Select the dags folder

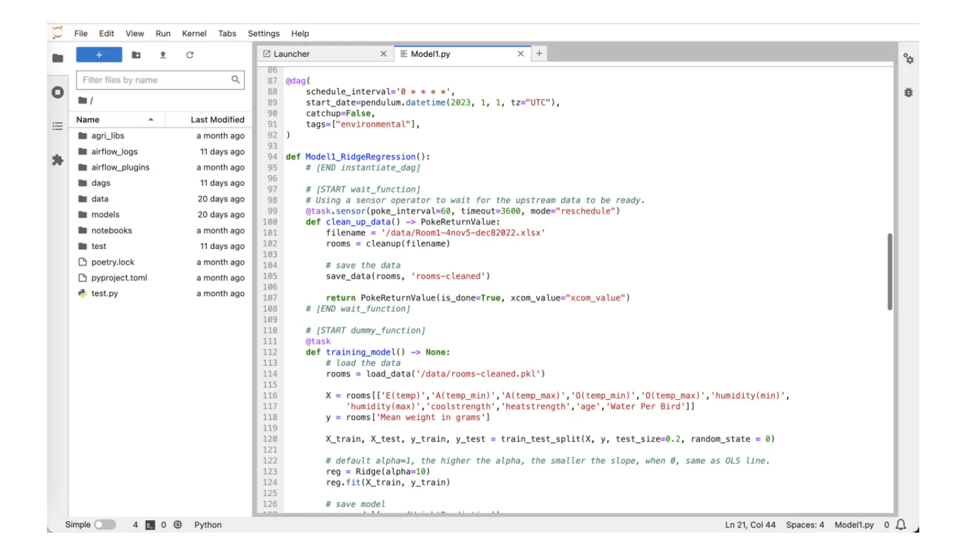pyautogui.click(x=160, y=183)
